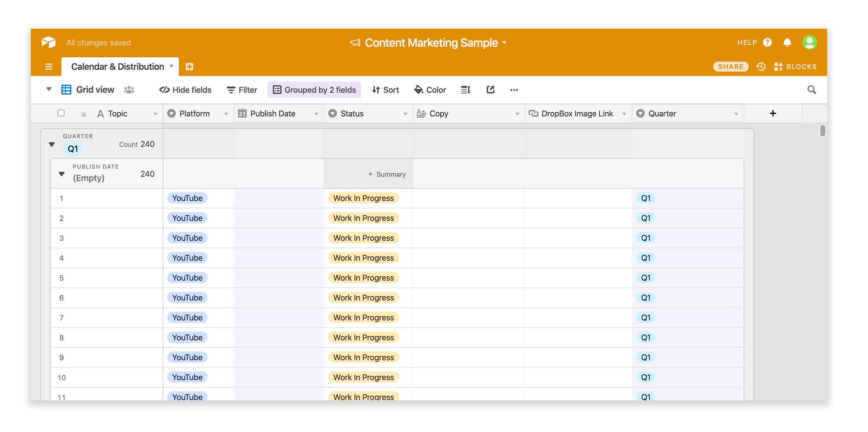
Task: Toggle the views sidebar arrow
Action: [x=49, y=89]
